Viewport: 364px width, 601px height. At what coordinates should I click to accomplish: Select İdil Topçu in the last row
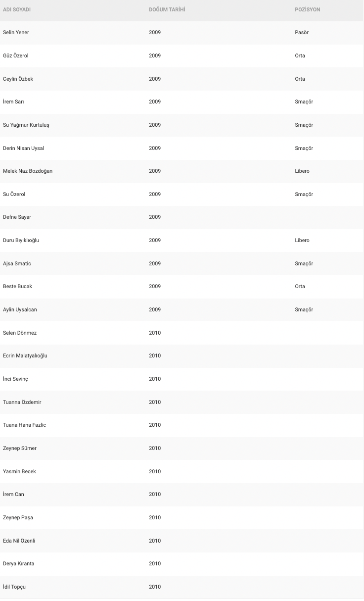14,587
